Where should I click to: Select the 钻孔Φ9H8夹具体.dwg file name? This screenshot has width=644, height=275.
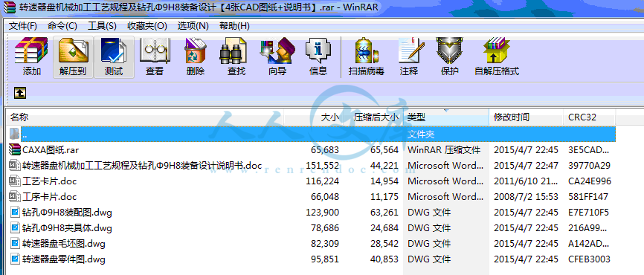(67, 227)
